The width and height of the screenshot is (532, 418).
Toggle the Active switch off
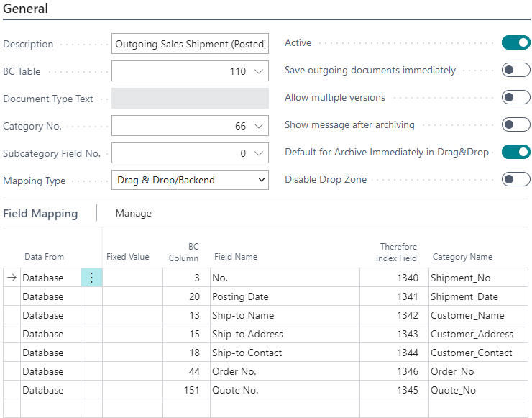point(515,43)
